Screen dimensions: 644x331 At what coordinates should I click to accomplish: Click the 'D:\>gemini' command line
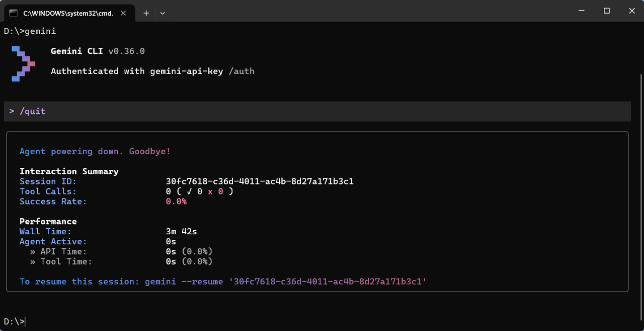(30, 31)
